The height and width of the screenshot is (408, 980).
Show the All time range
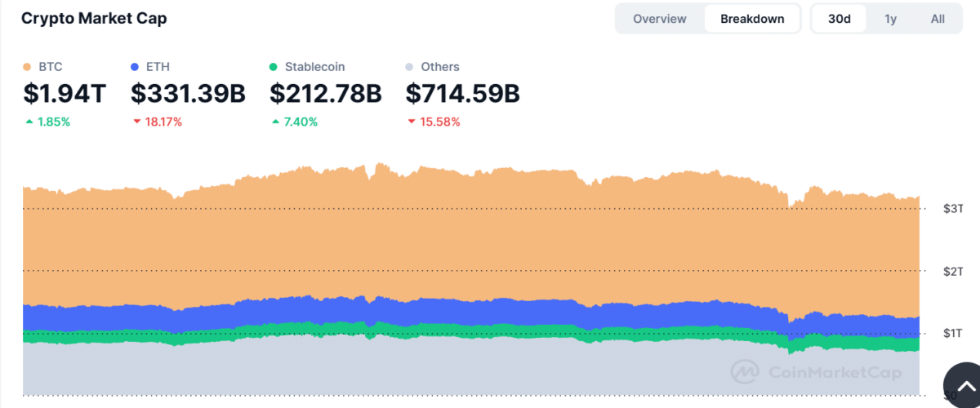pyautogui.click(x=938, y=19)
